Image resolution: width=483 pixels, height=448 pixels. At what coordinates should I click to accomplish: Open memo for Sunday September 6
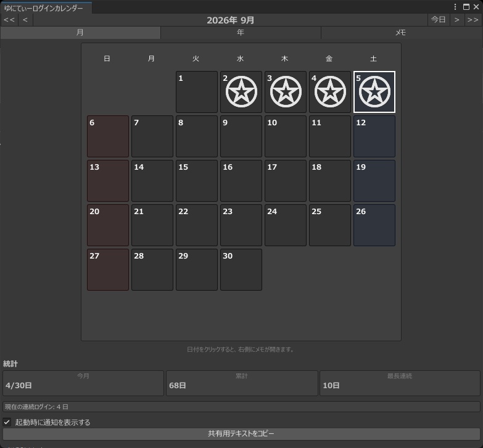pos(108,136)
